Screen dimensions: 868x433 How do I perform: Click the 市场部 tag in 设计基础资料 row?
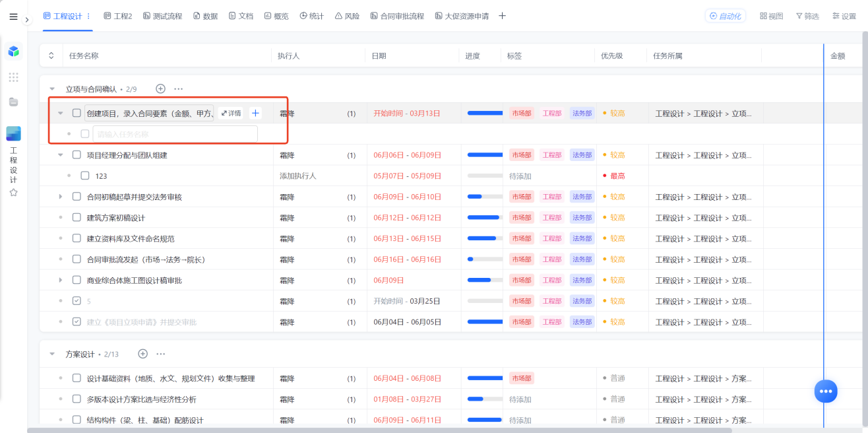(521, 378)
